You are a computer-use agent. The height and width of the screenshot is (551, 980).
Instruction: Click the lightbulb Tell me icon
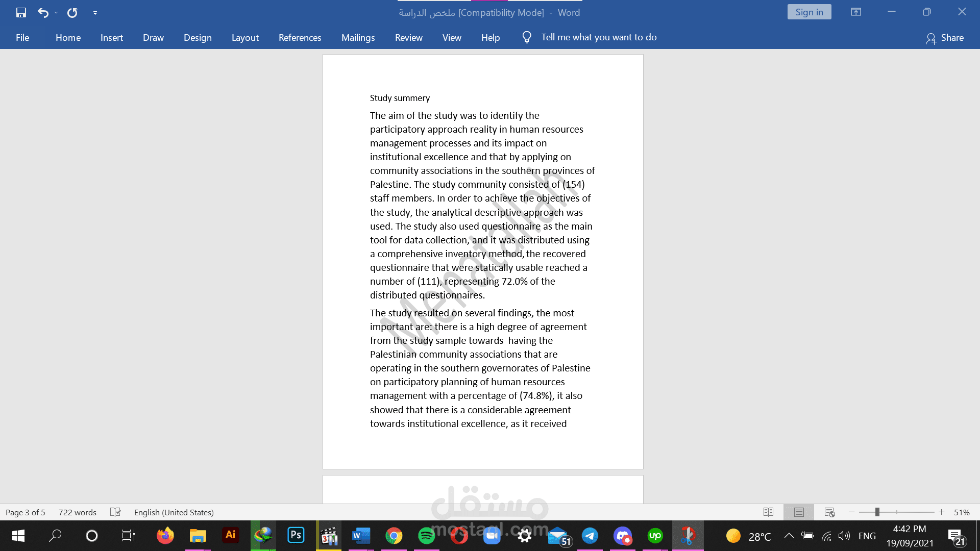(527, 37)
